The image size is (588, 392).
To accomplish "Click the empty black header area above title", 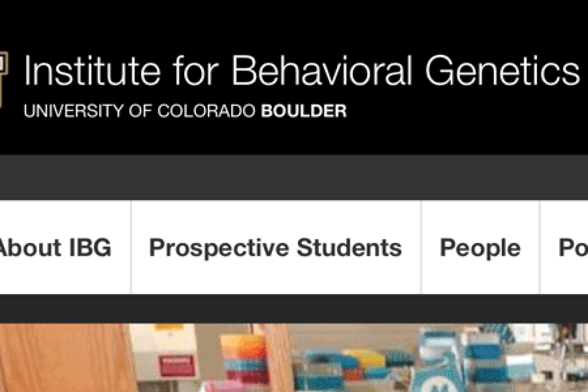I will [x=294, y=24].
